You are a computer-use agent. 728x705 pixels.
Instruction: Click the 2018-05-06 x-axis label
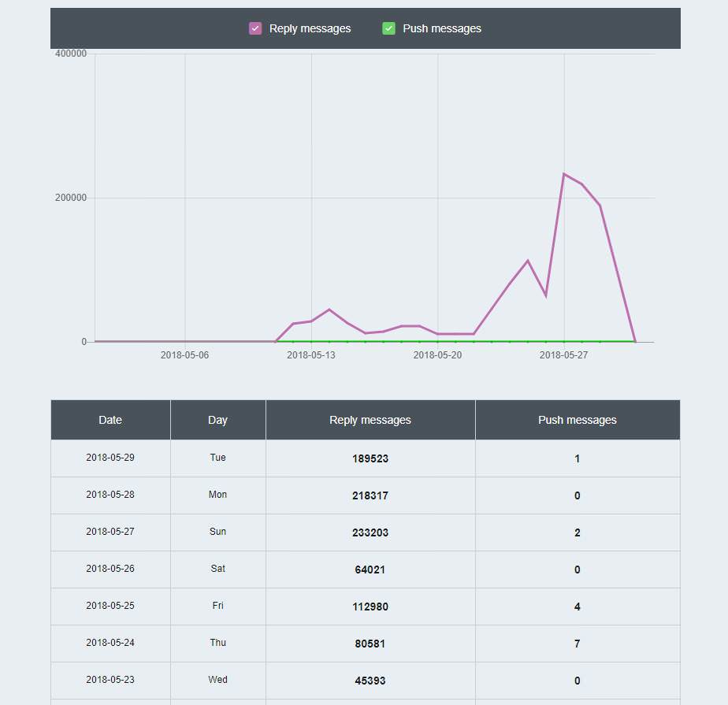[184, 355]
